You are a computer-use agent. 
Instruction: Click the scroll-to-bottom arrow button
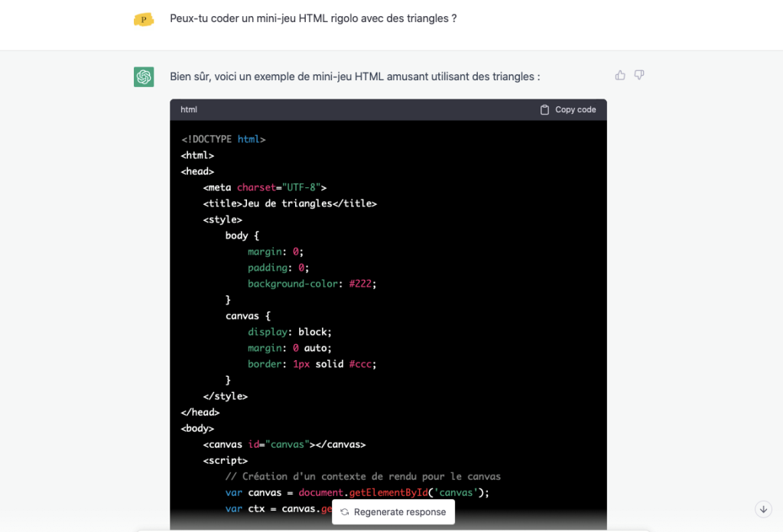point(763,510)
